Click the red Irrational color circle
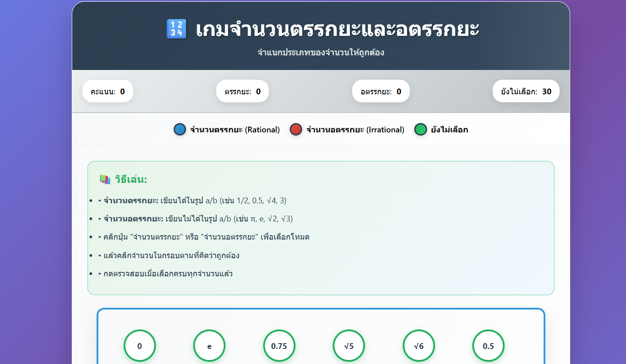This screenshot has width=626, height=364. [296, 130]
